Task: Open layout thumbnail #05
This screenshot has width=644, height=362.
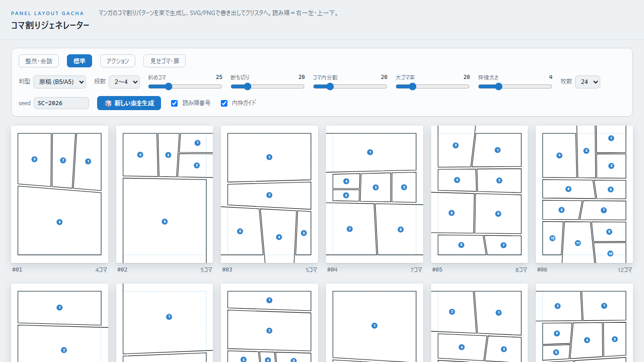Action: tap(479, 194)
